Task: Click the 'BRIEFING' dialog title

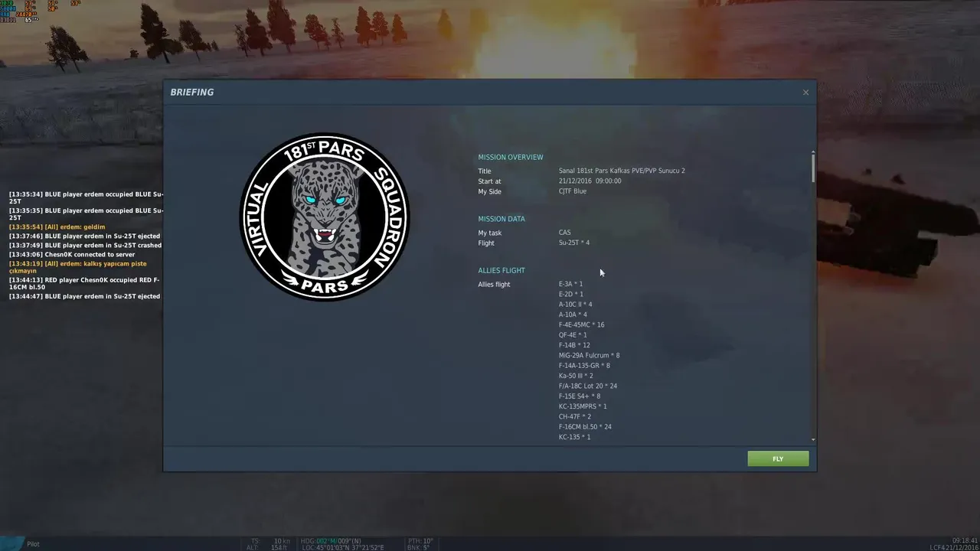Action: pyautogui.click(x=192, y=92)
